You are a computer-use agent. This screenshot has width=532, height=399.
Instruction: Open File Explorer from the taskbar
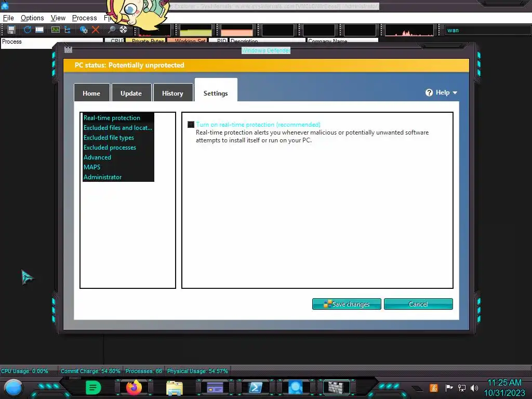point(175,388)
